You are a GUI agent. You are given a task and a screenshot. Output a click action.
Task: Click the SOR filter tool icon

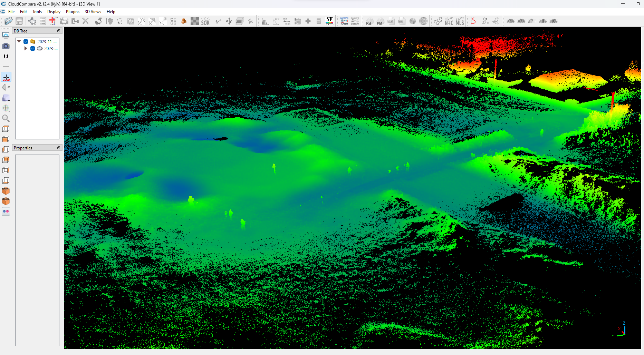205,21
